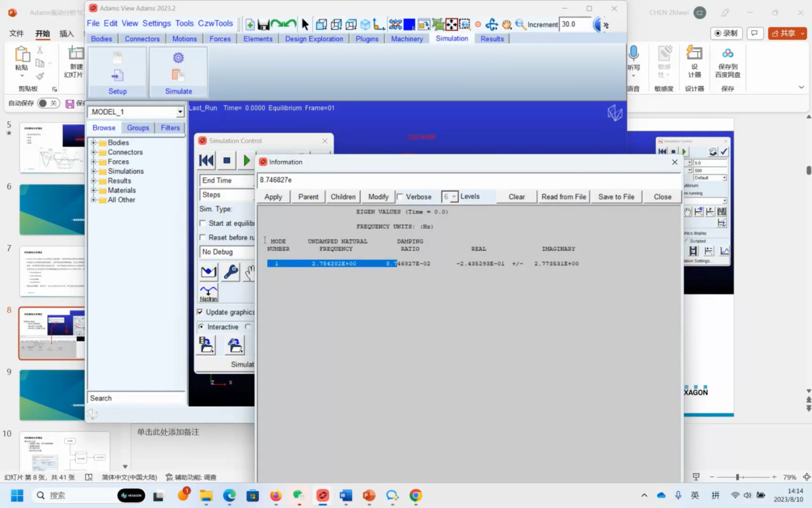The width and height of the screenshot is (812, 508).
Task: Click the Setup icon in Simulation ribbon
Action: pos(118,72)
